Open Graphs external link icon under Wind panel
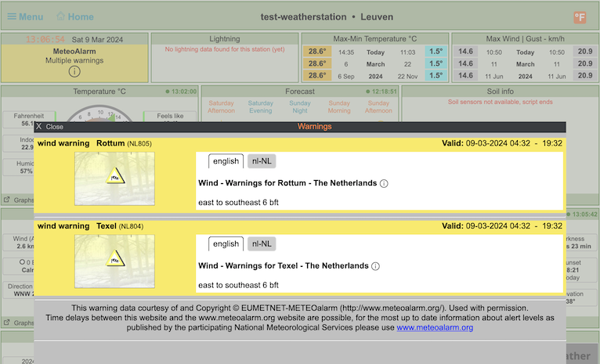Viewport: 600px width, 364px height. [x=7, y=322]
